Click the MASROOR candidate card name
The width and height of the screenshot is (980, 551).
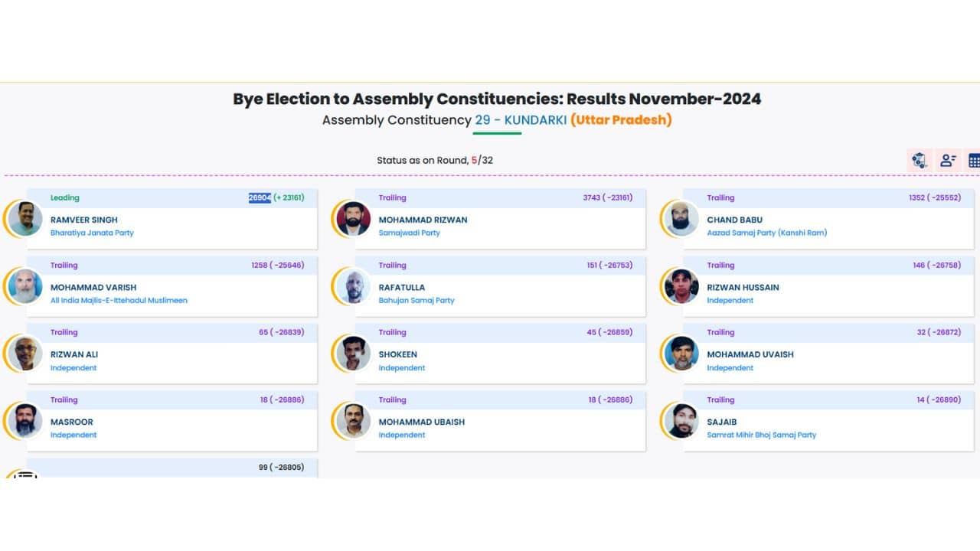pyautogui.click(x=72, y=422)
